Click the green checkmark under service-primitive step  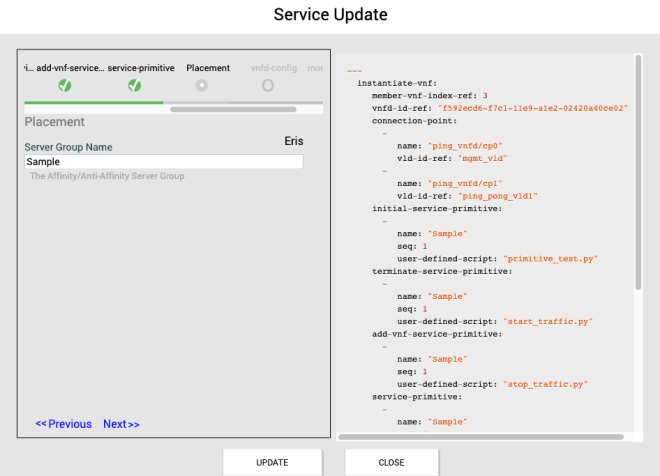[134, 86]
